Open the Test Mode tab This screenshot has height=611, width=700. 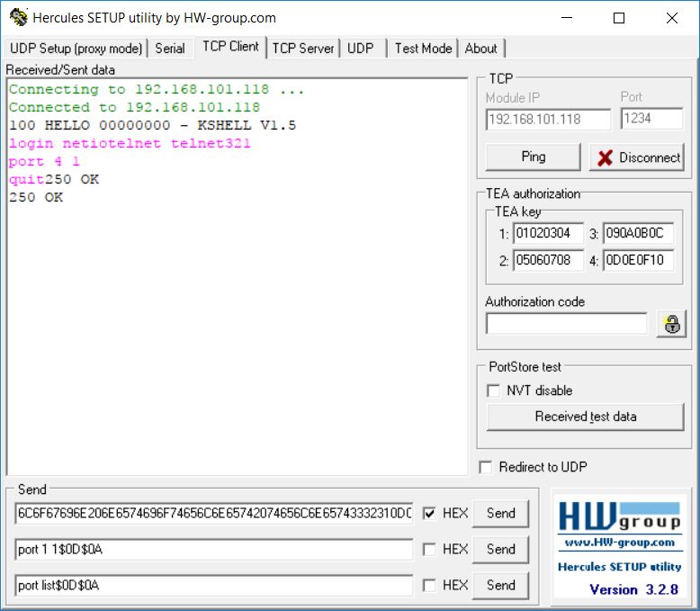(423, 49)
